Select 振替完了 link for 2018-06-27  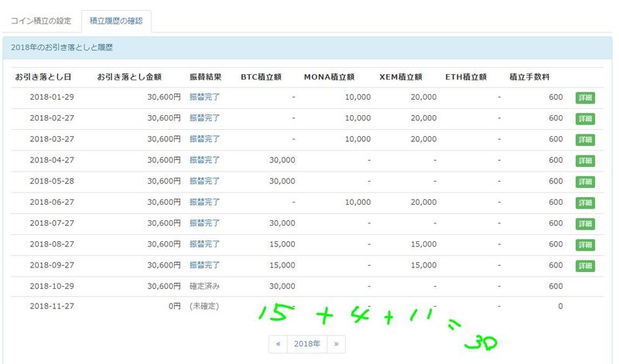[x=204, y=202]
